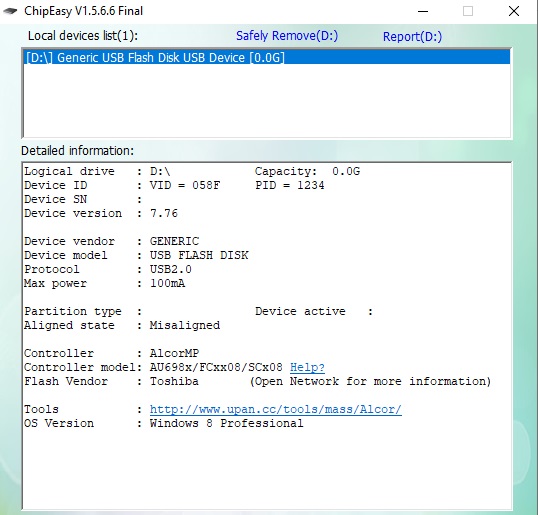Click the 'Partition type' row label
This screenshot has height=515, width=538.
[x=73, y=312]
